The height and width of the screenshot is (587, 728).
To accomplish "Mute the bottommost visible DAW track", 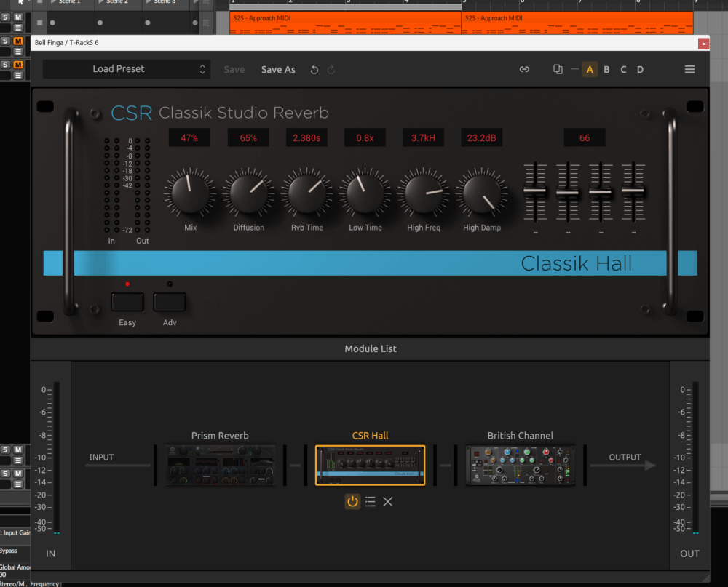I will tap(18, 474).
